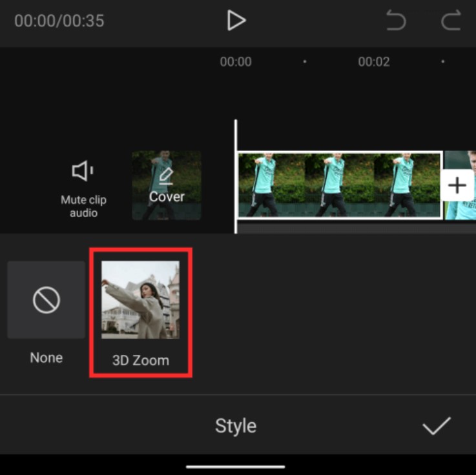The height and width of the screenshot is (475, 476).
Task: Apply the 3D Zoom style thumbnail
Action: click(x=140, y=300)
